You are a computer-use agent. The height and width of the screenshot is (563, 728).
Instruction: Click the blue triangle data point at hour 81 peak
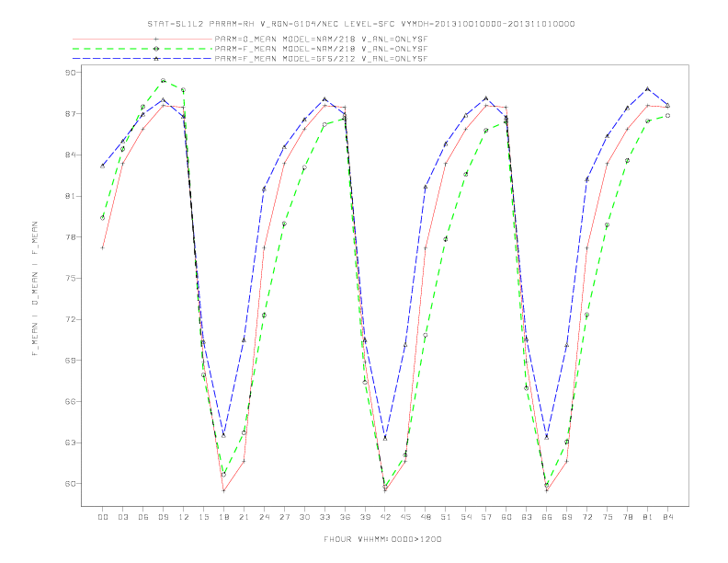coord(648,88)
